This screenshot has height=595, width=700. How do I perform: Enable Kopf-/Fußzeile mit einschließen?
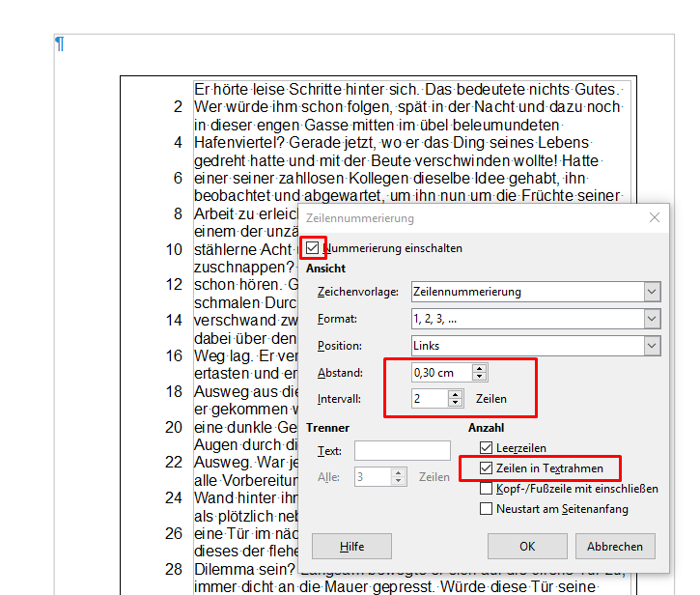click(487, 489)
